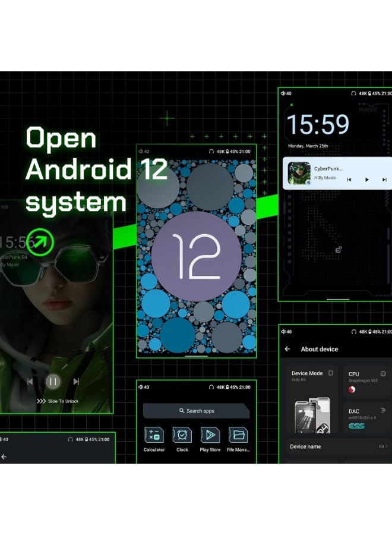This screenshot has width=392, height=535.
Task: Skip to previous track in HiBy Music notification
Action: tap(349, 180)
